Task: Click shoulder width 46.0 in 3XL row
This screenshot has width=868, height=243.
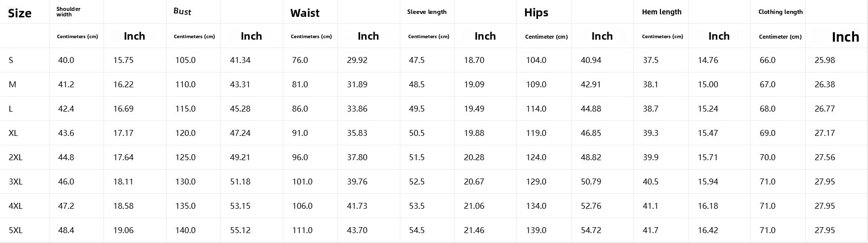Action: tap(66, 182)
